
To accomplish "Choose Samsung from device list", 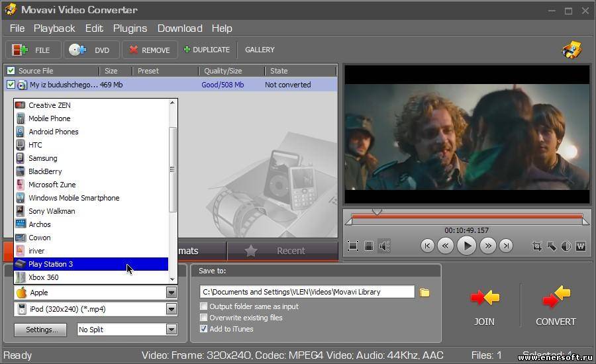I will click(91, 158).
